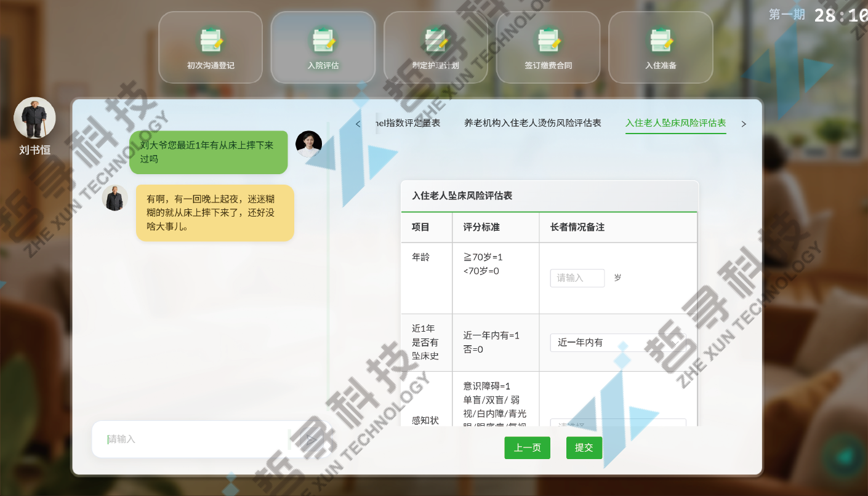Click the countdown timer at top right
The image size is (868, 496).
tap(841, 16)
